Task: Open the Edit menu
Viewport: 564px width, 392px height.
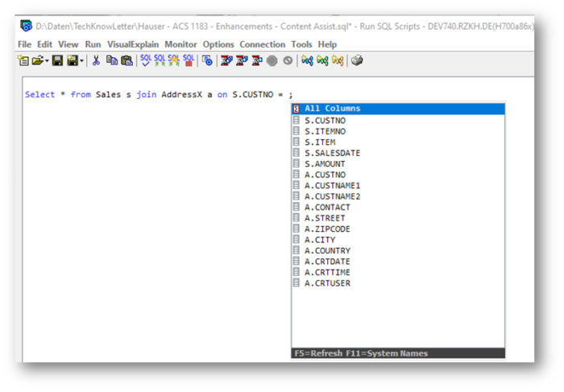Action: click(x=44, y=44)
